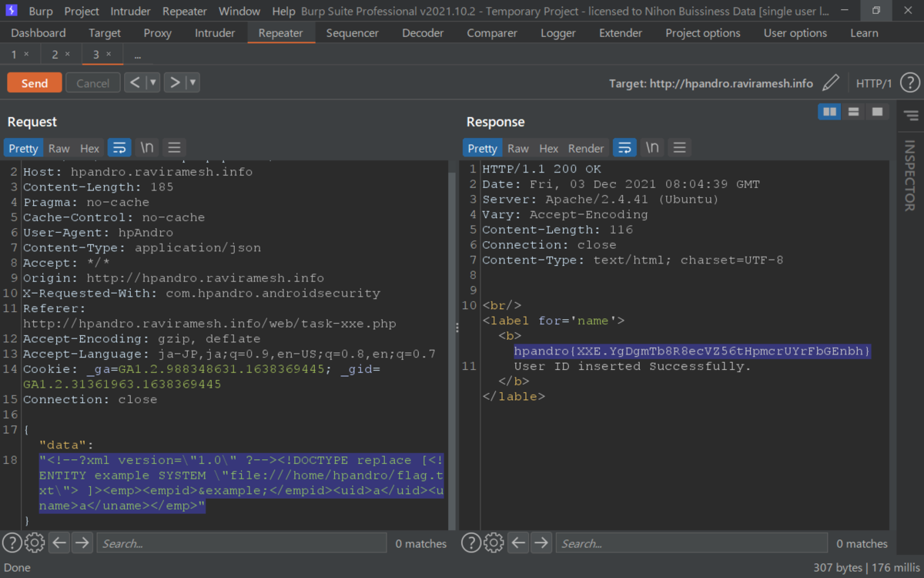Switch to Extender tab

(621, 33)
